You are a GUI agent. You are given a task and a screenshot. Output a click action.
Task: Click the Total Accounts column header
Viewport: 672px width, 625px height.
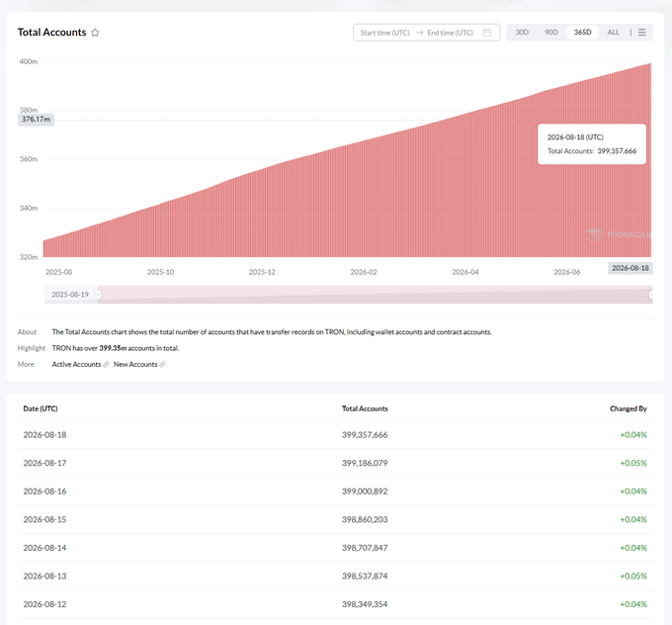coord(365,408)
